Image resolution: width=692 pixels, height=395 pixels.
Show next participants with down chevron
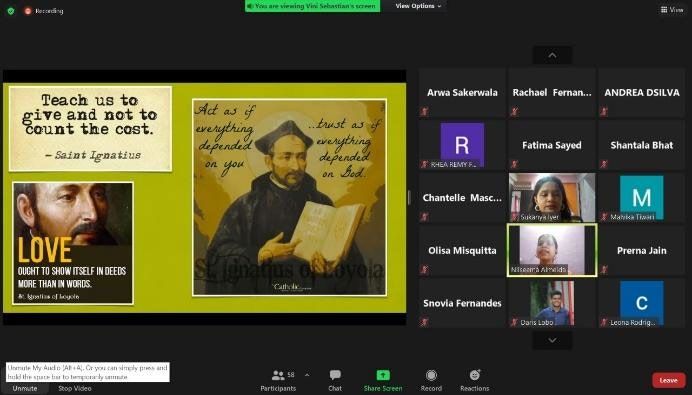[552, 340]
